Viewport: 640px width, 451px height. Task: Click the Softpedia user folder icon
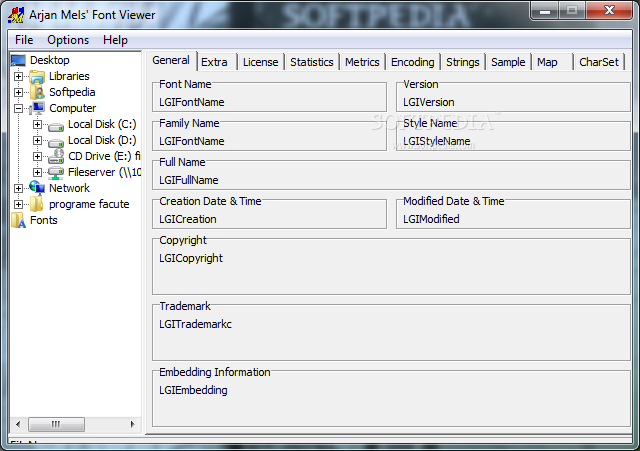coord(37,93)
